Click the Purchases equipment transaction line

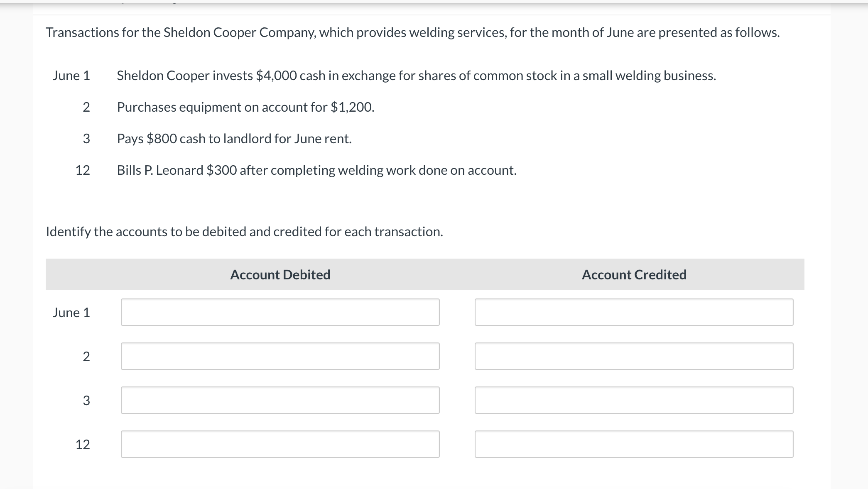(245, 107)
